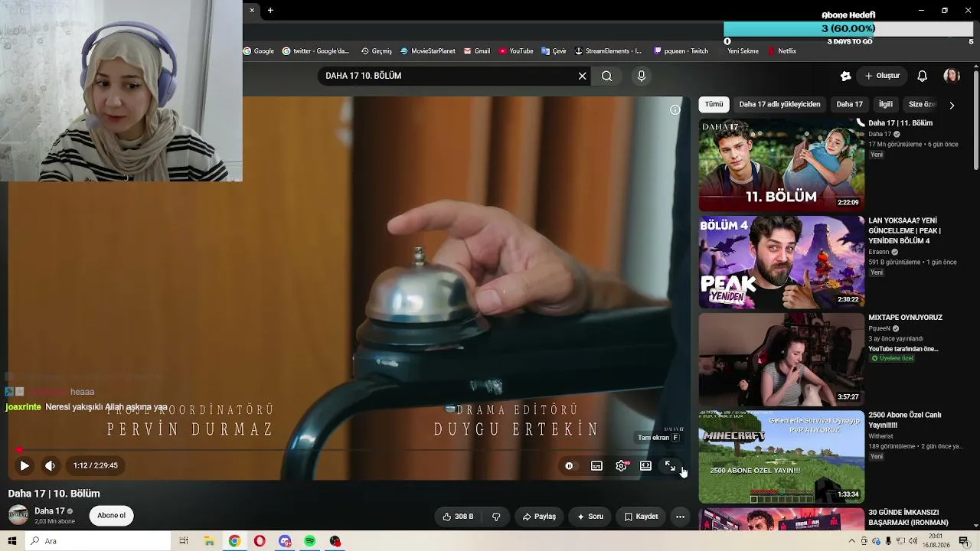Screen dimensions: 980x551
Task: Open File Explorer from the taskbar
Action: click(209, 541)
